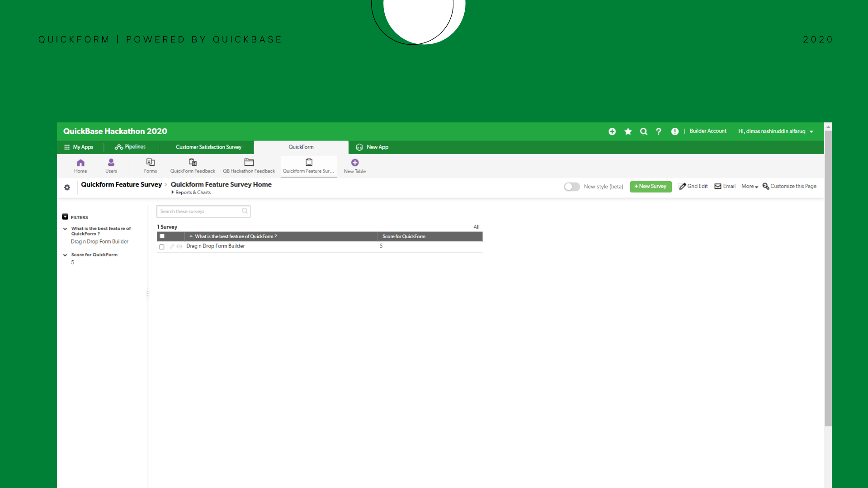
Task: Tick the checkbox for Drag n Drop row
Action: click(x=161, y=247)
